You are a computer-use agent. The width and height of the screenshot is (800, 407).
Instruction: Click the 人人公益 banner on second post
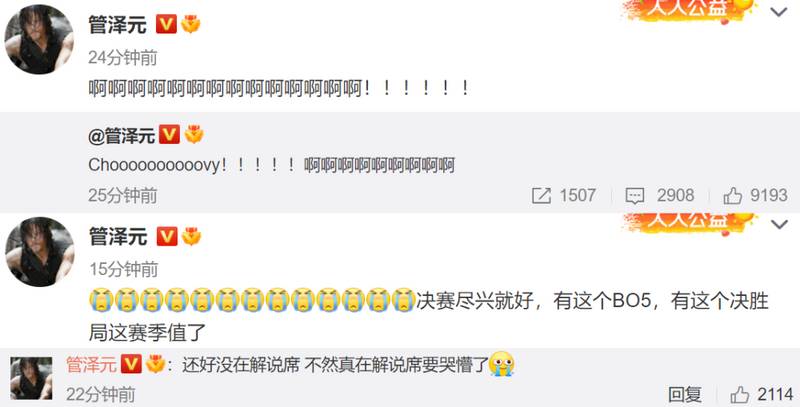(690, 222)
